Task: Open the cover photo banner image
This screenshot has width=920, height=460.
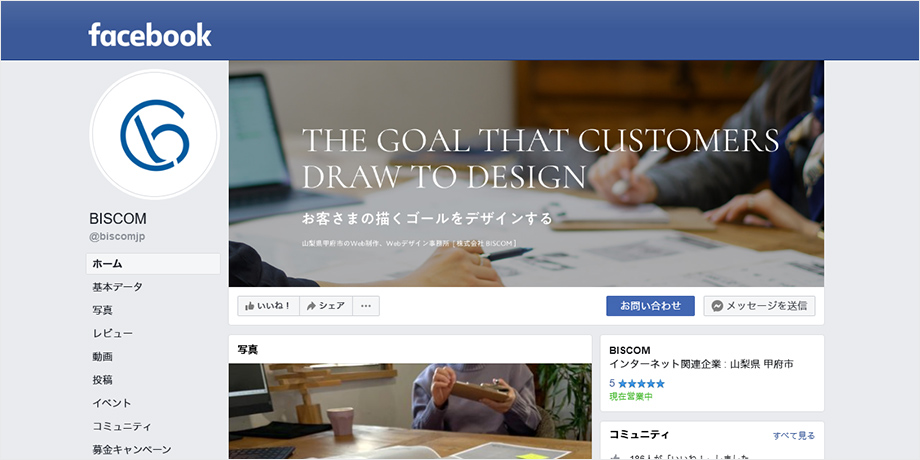Action: (526, 174)
